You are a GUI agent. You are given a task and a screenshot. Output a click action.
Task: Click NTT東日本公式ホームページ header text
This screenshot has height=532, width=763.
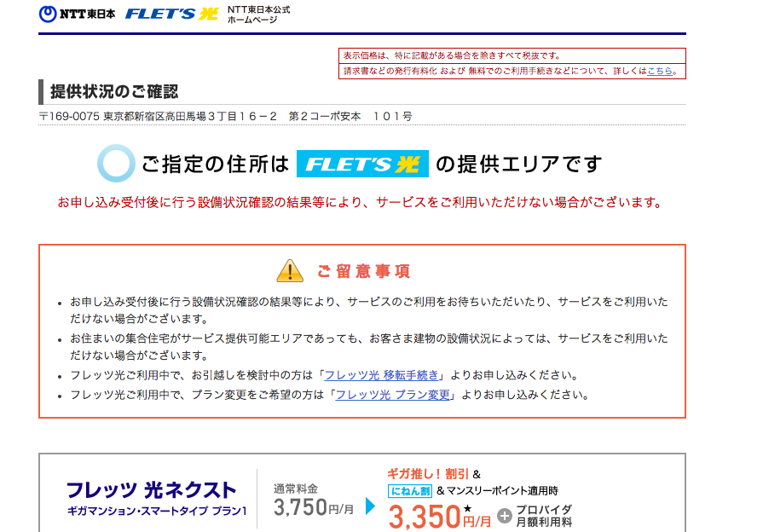pyautogui.click(x=259, y=14)
